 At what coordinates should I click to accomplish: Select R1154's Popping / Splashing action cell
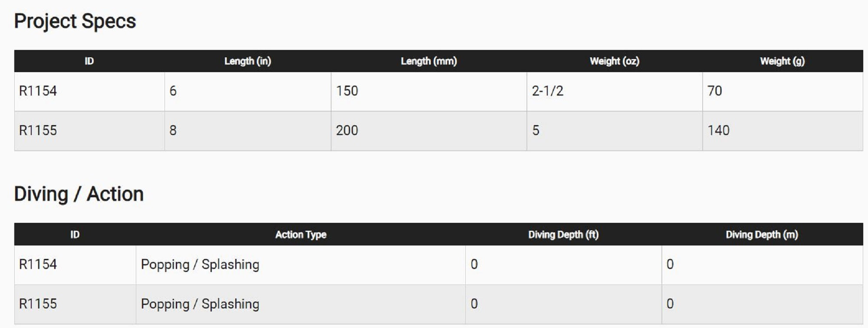[x=200, y=264]
